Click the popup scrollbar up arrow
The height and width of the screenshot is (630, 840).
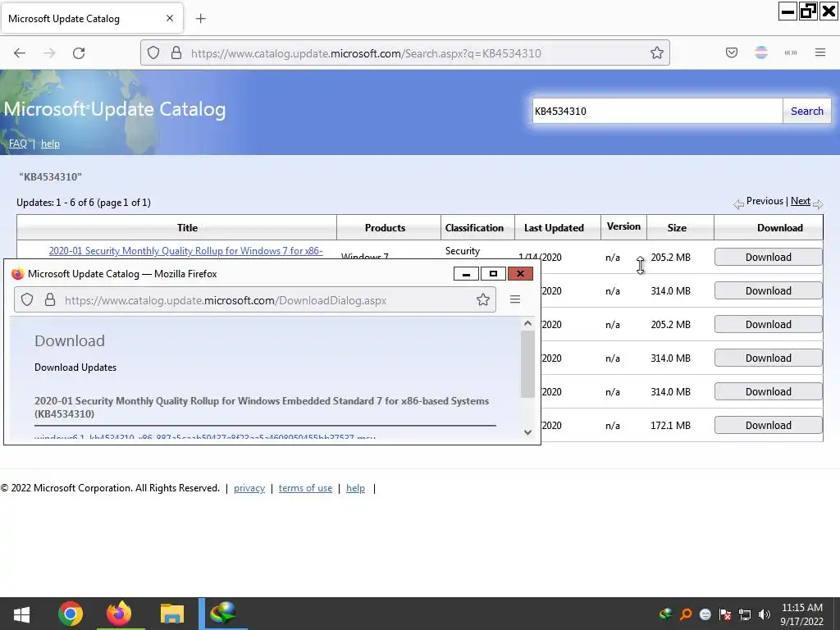[527, 323]
